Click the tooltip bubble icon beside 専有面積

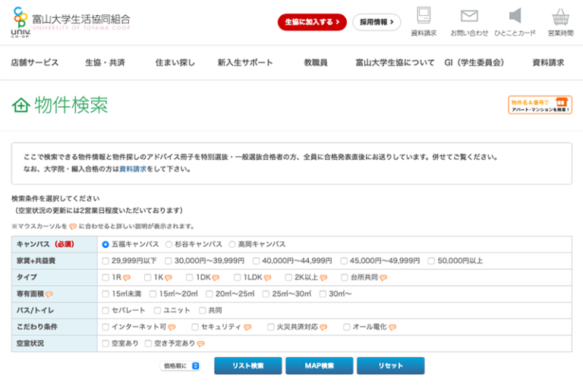point(49,294)
